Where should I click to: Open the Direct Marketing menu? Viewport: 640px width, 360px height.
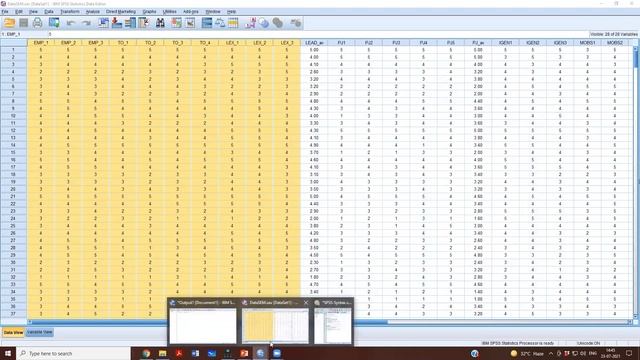pos(121,11)
